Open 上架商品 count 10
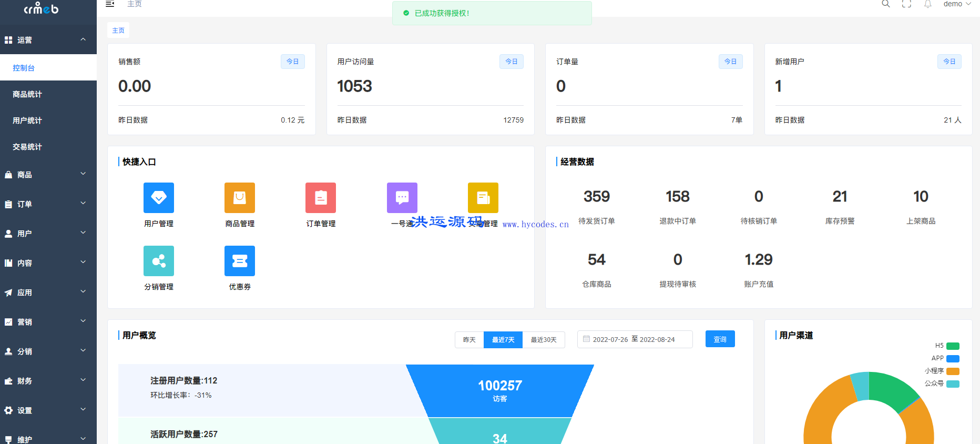 pyautogui.click(x=921, y=197)
